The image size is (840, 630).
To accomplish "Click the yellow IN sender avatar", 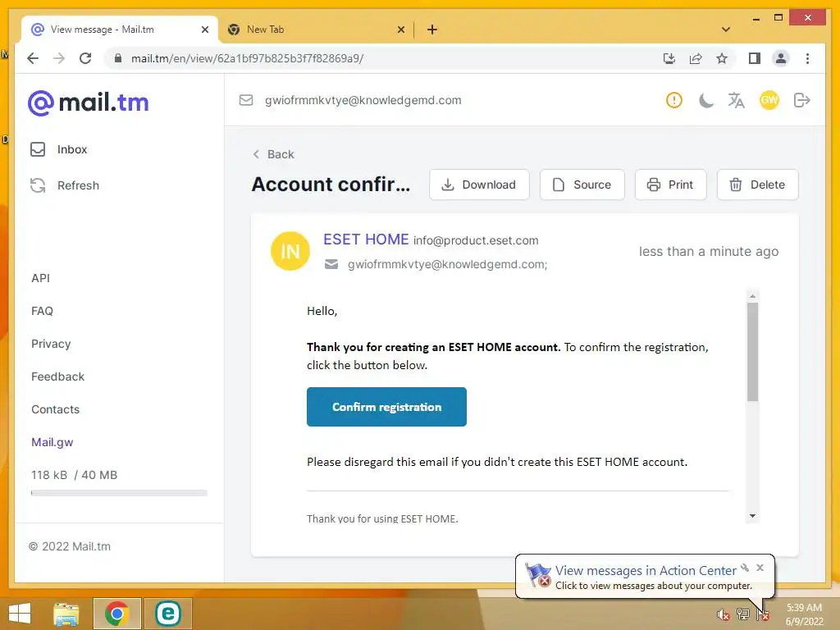I will tap(290, 251).
